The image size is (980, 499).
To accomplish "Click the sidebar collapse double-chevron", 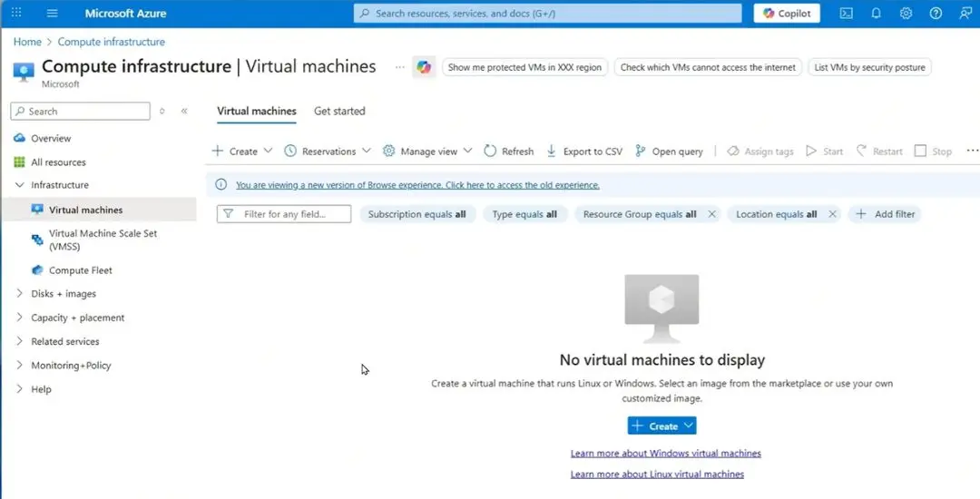I will point(184,112).
